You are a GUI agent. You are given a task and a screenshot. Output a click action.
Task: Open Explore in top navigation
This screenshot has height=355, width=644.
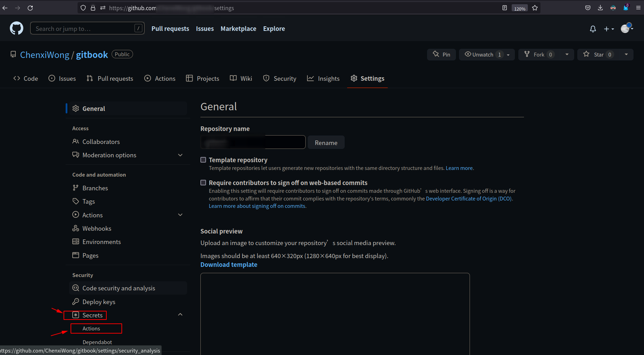click(274, 28)
